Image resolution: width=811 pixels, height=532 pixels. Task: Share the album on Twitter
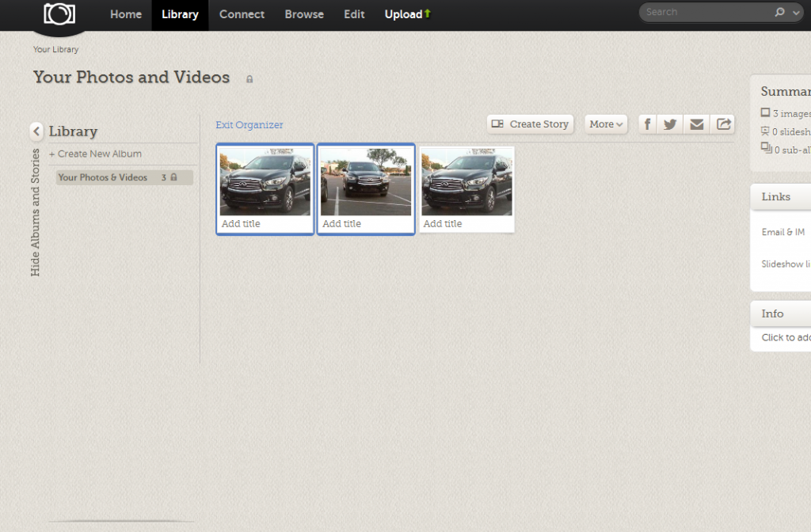click(x=670, y=124)
